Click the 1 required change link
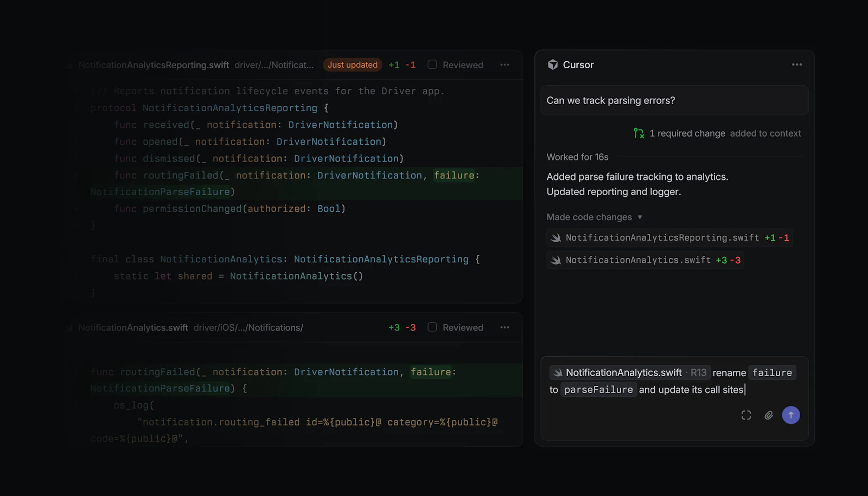This screenshot has height=496, width=868. (x=687, y=133)
